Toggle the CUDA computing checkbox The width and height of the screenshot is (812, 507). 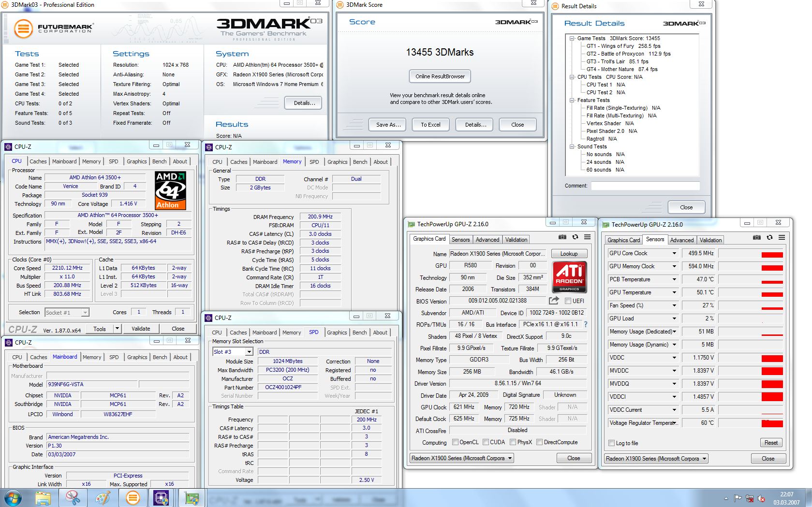pos(485,442)
